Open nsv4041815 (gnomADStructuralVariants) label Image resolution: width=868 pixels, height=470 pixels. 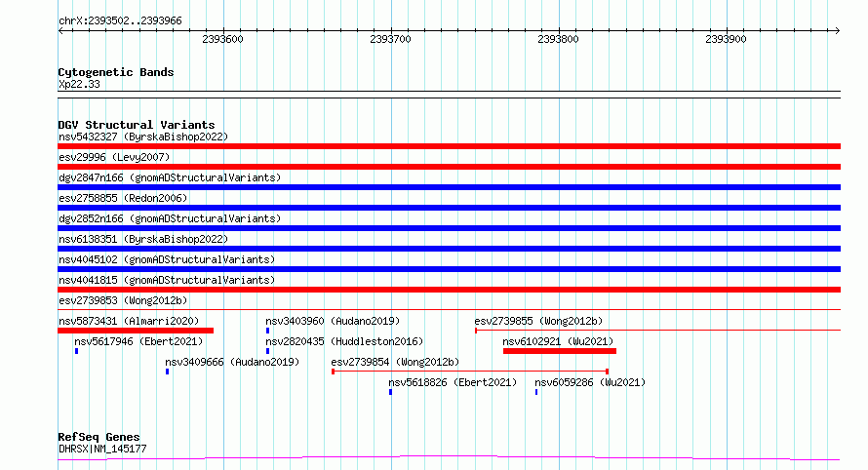pyautogui.click(x=167, y=280)
